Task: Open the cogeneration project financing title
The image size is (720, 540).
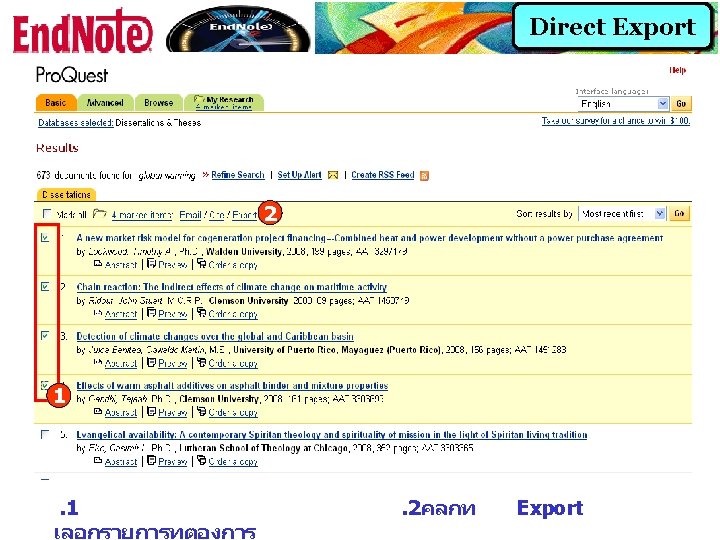Action: pyautogui.click(x=370, y=238)
